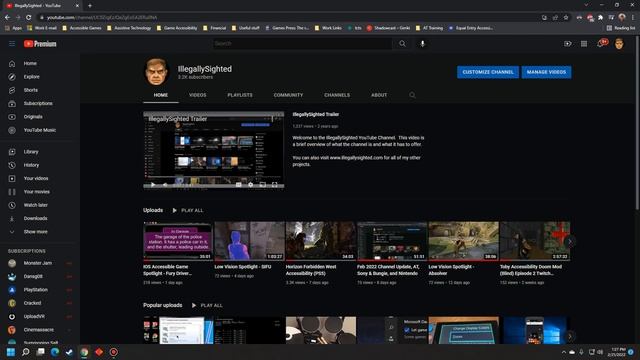Open Monster Jam subscription
640x360 pixels.
click(x=40, y=263)
